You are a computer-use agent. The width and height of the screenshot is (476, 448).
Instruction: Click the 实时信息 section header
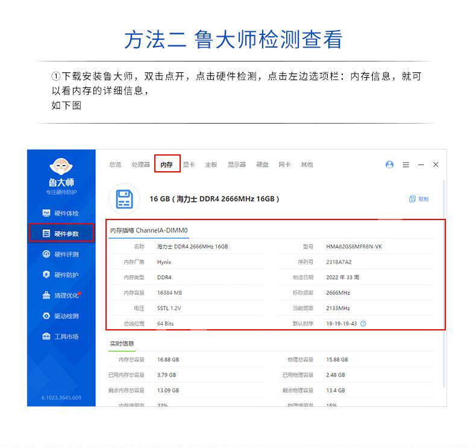pos(122,344)
